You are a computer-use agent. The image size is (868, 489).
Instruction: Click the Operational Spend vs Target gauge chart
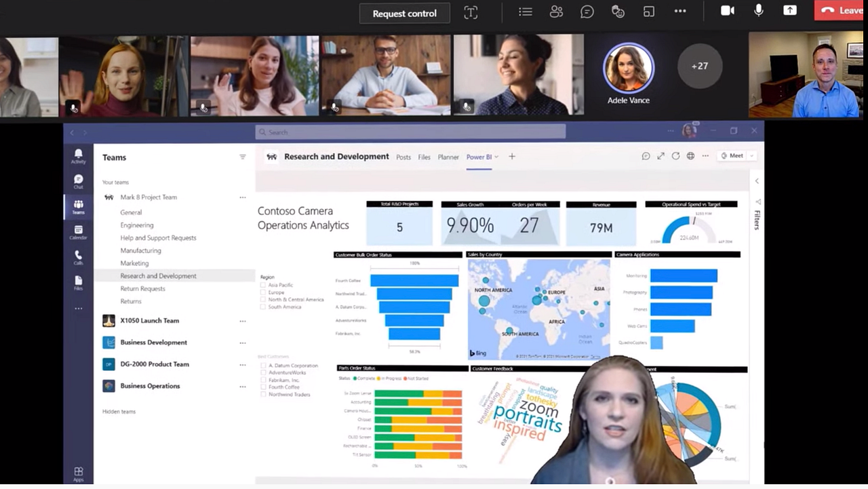coord(692,224)
